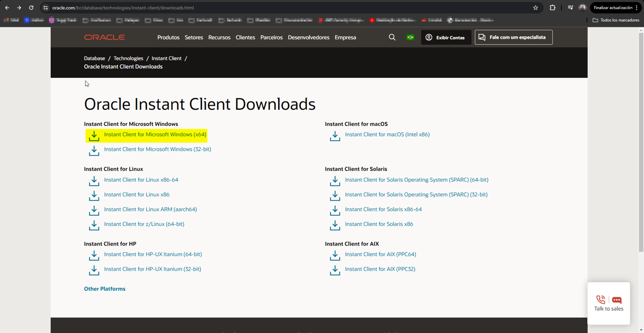Click the Exibir Contas button

[446, 37]
